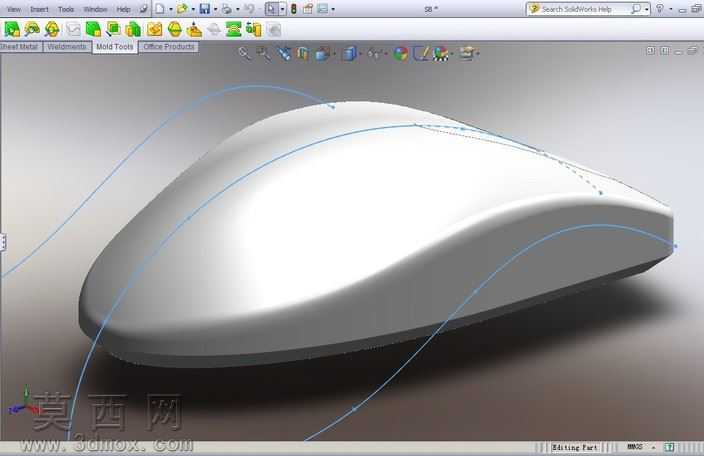The height and width of the screenshot is (456, 704).
Task: Switch to the Office Products tab
Action: (x=169, y=47)
